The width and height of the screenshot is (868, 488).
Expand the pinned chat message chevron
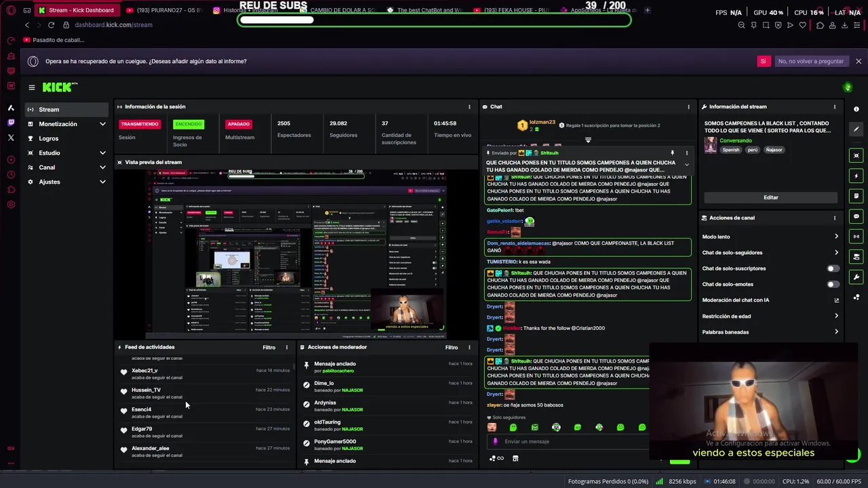pyautogui.click(x=686, y=165)
